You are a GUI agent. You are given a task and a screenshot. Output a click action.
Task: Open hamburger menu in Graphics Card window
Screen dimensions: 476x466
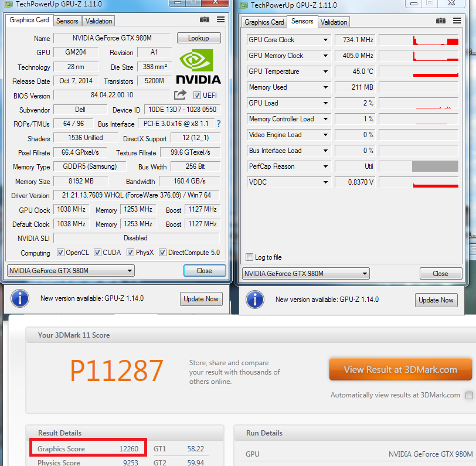[220, 20]
